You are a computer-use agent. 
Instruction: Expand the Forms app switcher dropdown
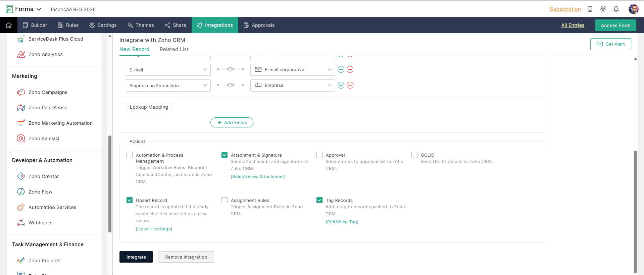pyautogui.click(x=39, y=9)
